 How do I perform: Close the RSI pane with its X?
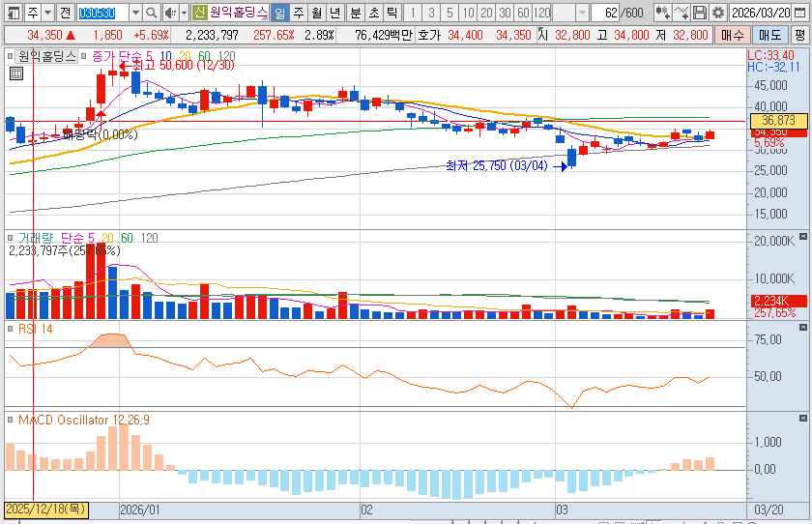[x=803, y=327]
